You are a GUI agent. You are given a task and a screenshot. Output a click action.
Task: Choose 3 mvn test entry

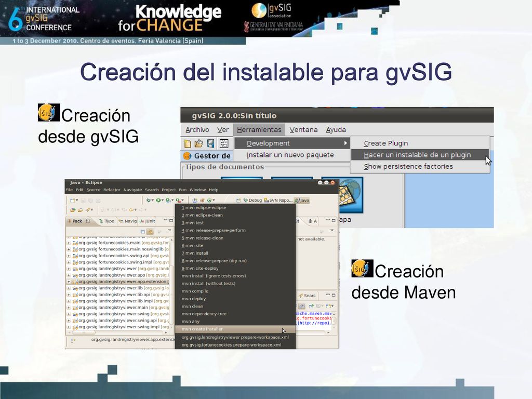click(x=235, y=223)
